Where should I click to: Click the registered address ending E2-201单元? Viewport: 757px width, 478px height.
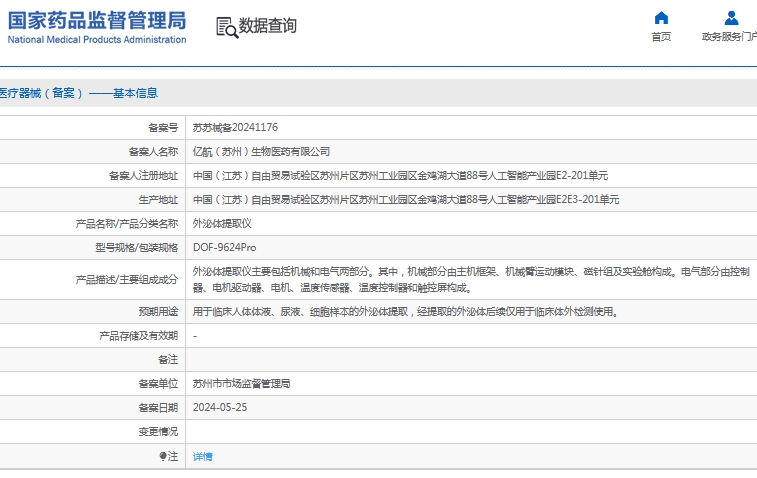coord(400,176)
